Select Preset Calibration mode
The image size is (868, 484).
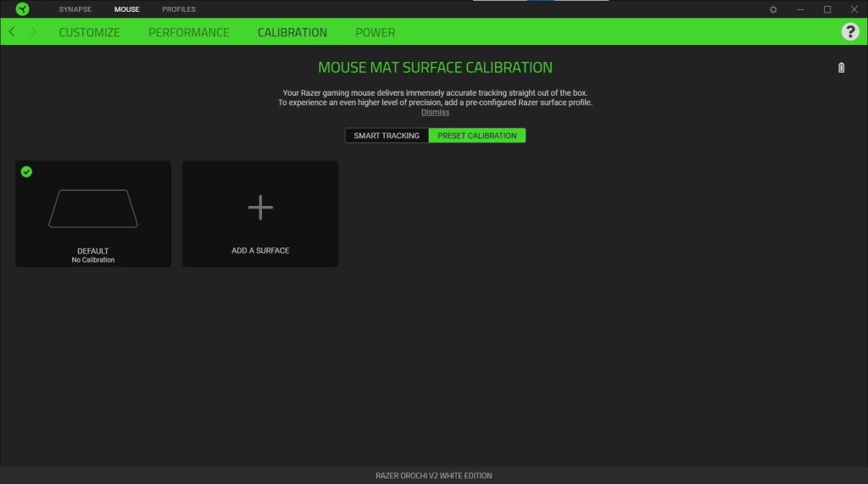pyautogui.click(x=477, y=136)
